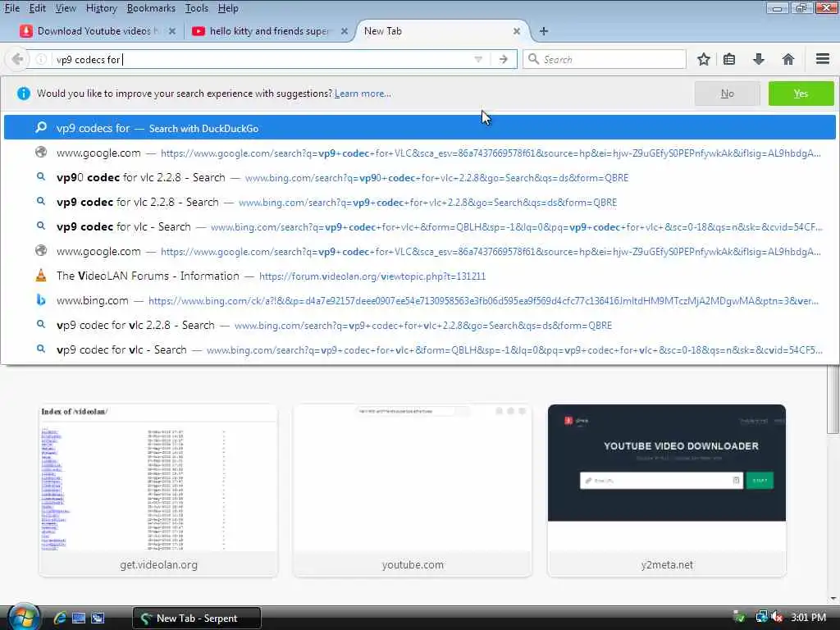
Task: Accept search suggestions with Yes button
Action: 801,94
